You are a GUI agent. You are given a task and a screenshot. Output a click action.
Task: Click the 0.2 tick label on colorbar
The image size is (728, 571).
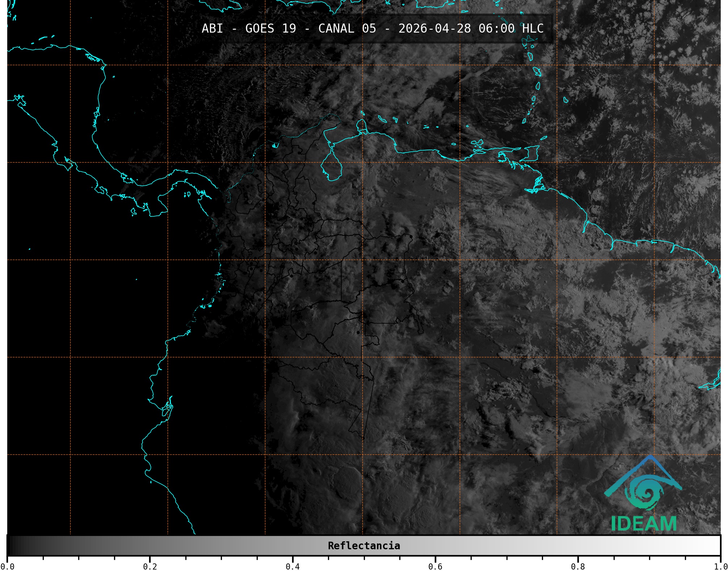(150, 567)
